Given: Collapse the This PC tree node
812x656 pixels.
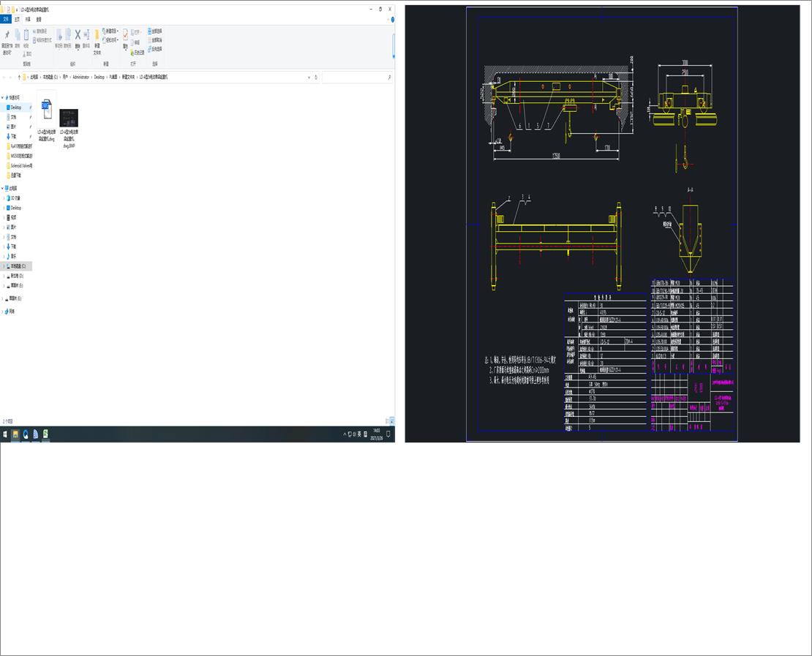Looking at the screenshot, I should point(2,189).
